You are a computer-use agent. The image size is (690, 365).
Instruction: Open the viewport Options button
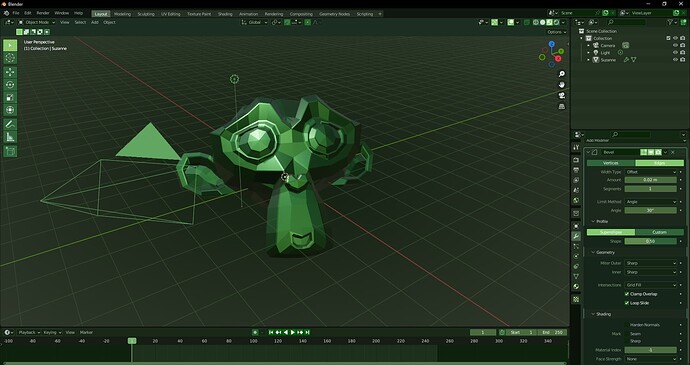[556, 32]
